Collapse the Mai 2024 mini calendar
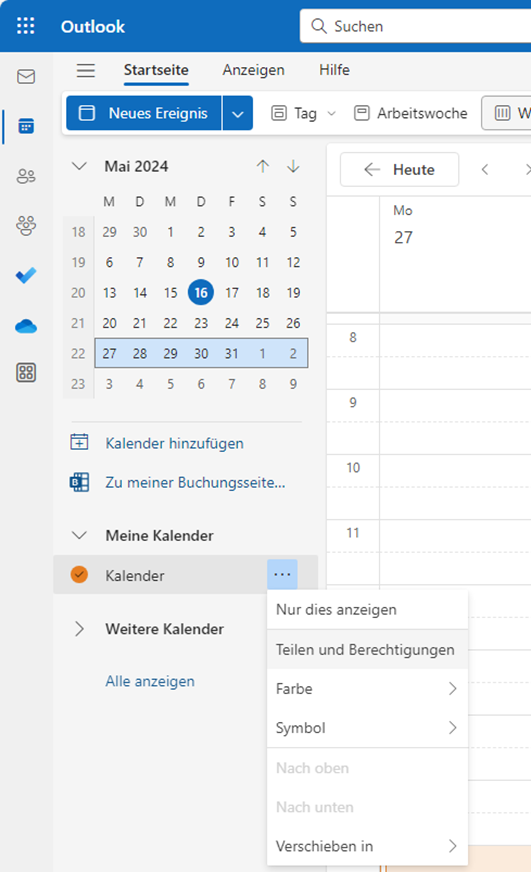The width and height of the screenshot is (531, 872). (x=80, y=166)
